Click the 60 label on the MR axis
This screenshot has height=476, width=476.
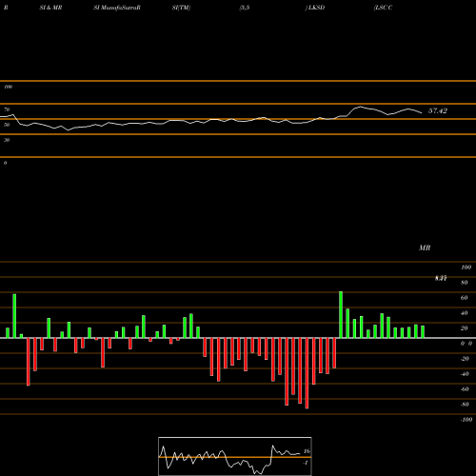coord(465,298)
